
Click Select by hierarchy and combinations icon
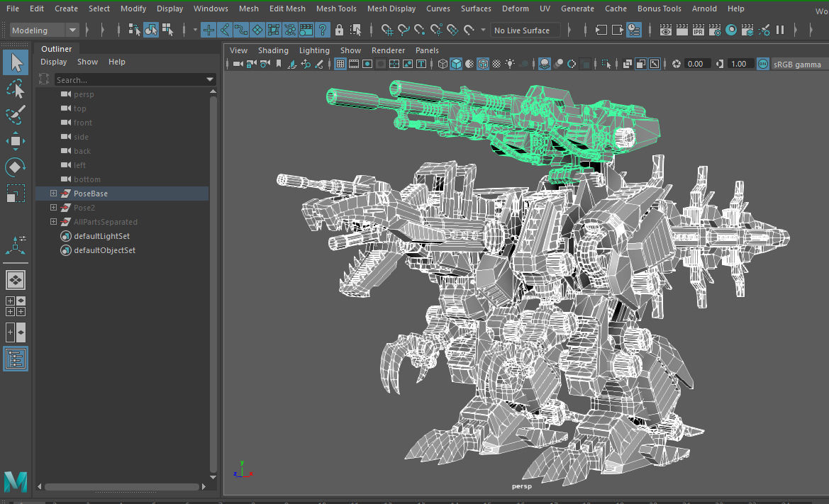click(134, 30)
